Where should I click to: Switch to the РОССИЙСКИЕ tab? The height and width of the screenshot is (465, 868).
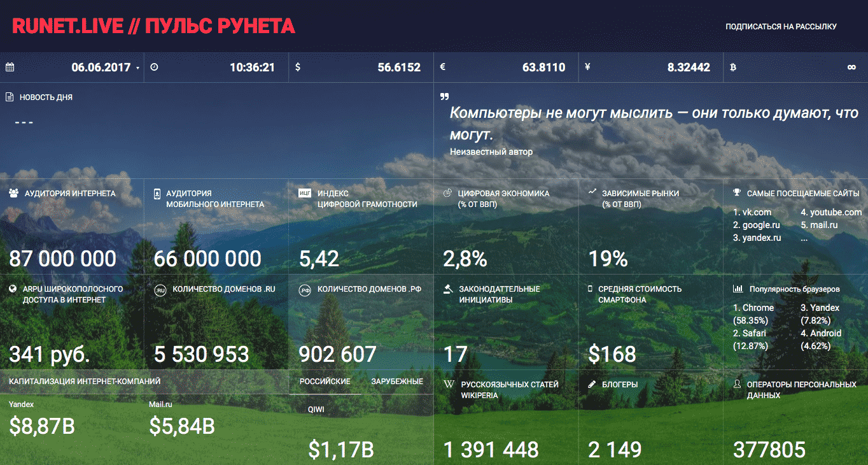coord(325,381)
